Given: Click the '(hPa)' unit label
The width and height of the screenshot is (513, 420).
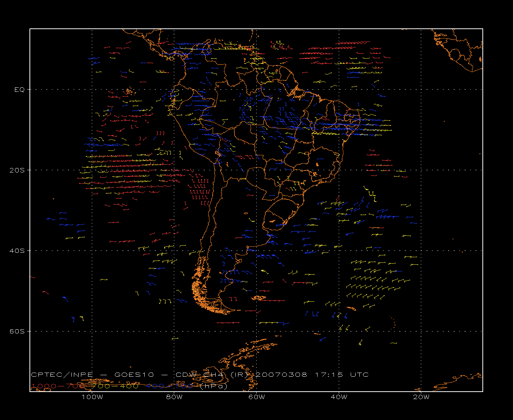Looking at the screenshot, I should coord(213,386).
